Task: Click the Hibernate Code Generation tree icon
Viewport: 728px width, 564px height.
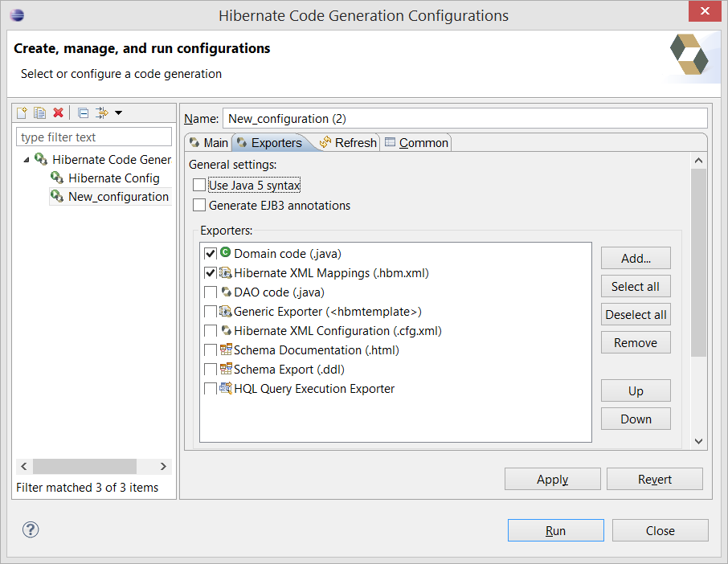Action: [x=41, y=159]
